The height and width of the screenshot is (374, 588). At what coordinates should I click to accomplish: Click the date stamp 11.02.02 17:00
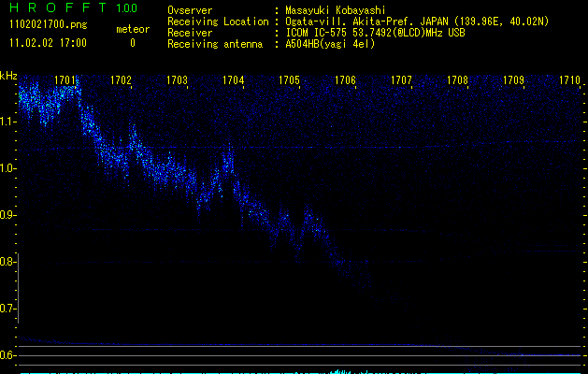pyautogui.click(x=48, y=43)
